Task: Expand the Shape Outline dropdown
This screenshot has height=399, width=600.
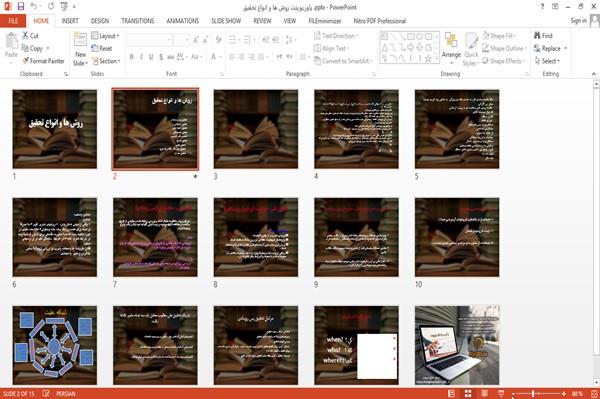Action: [x=504, y=48]
